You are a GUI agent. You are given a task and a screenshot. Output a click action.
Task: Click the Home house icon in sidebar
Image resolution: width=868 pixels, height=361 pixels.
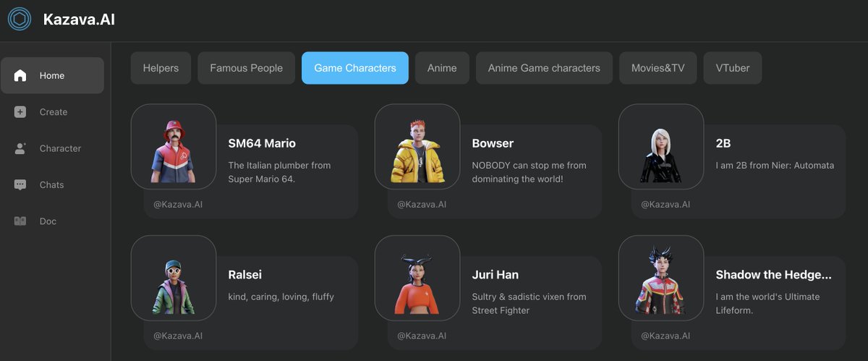pyautogui.click(x=20, y=75)
